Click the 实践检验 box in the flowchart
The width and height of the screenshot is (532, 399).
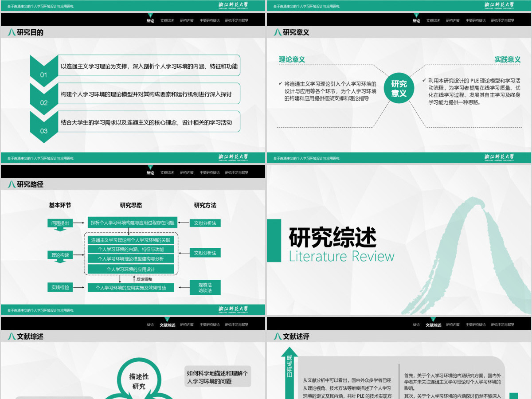60,287
